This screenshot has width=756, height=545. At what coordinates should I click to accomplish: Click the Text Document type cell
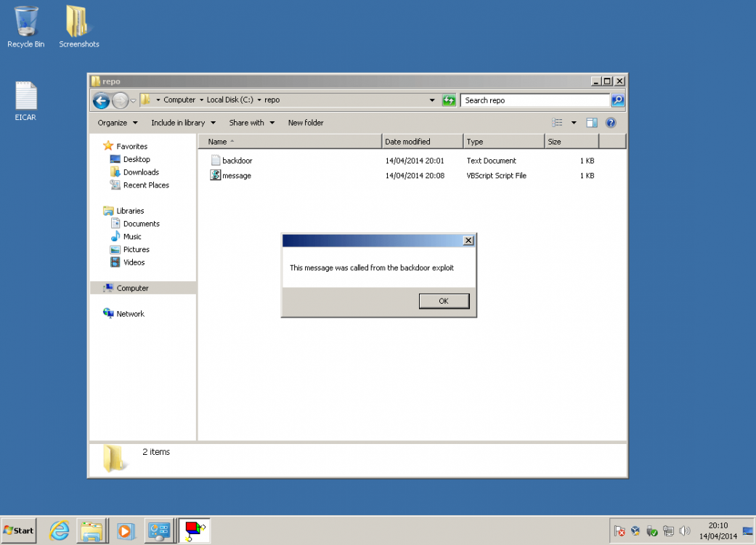pyautogui.click(x=491, y=161)
